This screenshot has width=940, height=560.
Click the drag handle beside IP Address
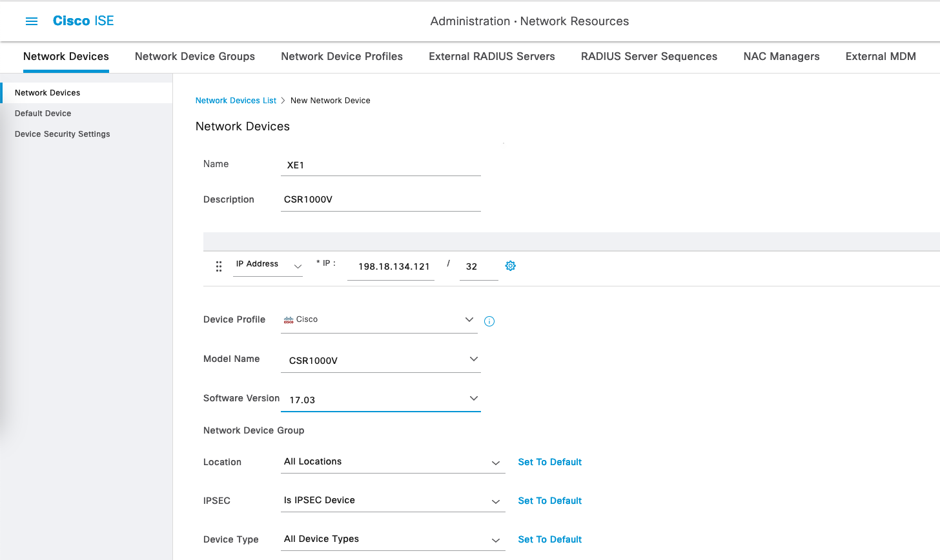coord(219,266)
